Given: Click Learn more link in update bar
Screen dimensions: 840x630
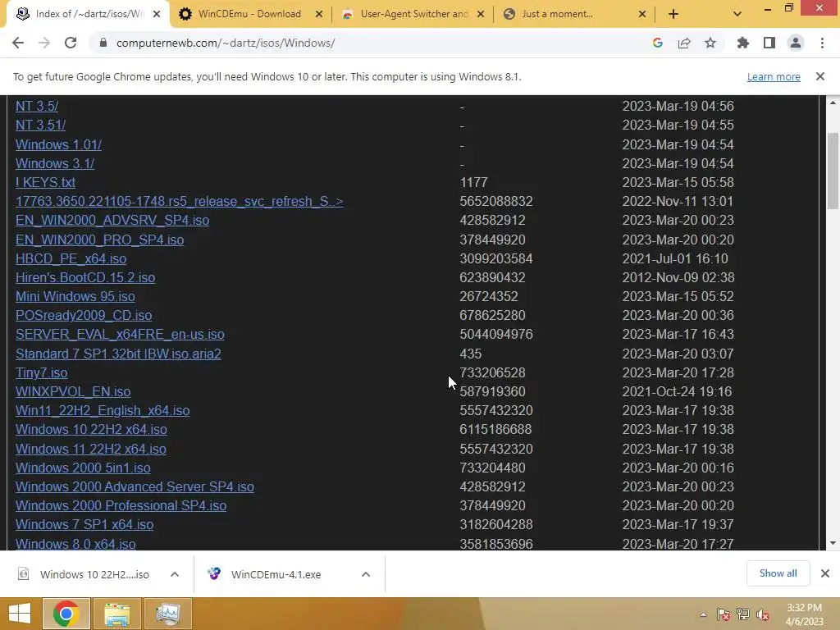Looking at the screenshot, I should pos(774,76).
